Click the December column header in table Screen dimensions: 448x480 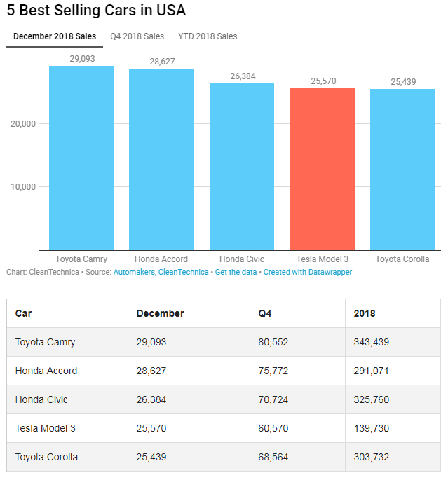tap(160, 313)
